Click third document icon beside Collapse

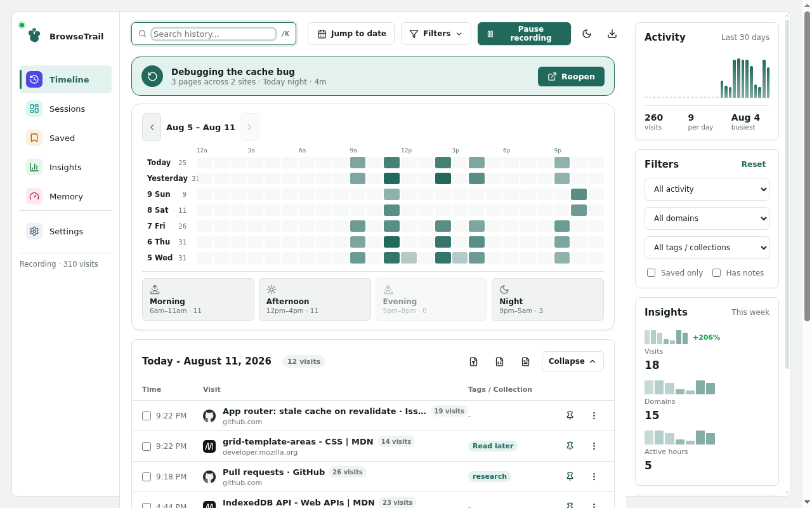click(525, 361)
